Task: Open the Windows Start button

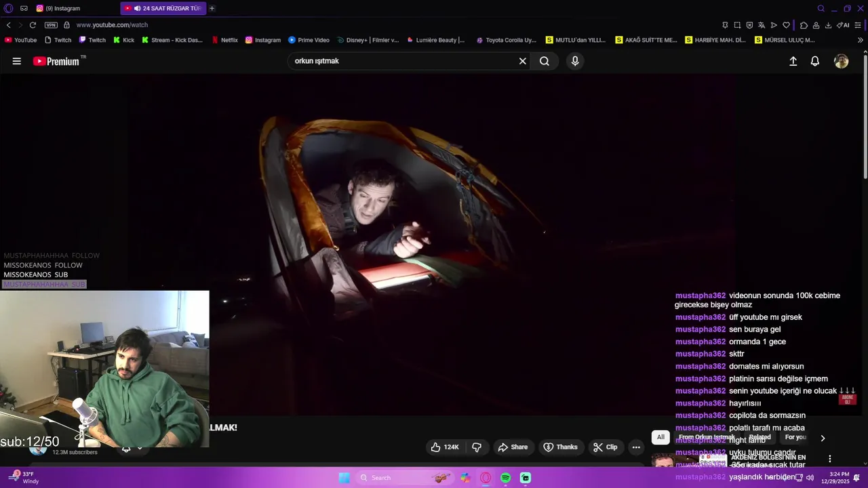Action: coord(344,478)
